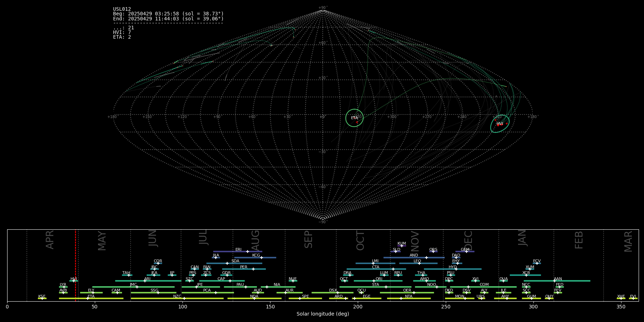
Task: Click the NZC shower bar in the timeline
Action: pos(177,298)
